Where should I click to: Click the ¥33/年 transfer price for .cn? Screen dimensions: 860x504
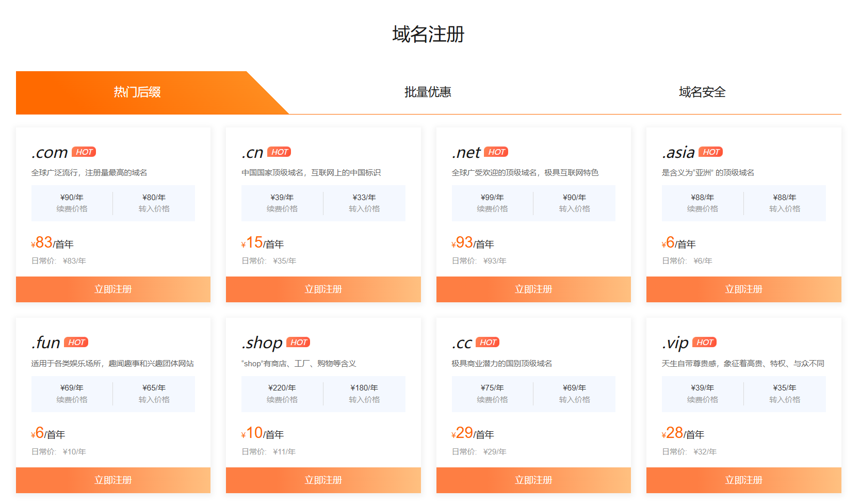(364, 198)
